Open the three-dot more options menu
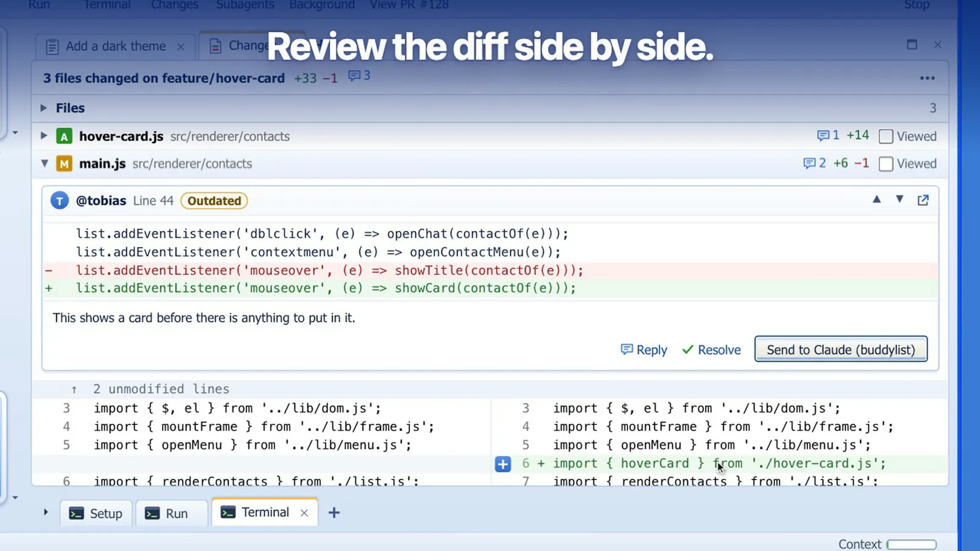Viewport: 980px width, 551px height. click(x=927, y=78)
